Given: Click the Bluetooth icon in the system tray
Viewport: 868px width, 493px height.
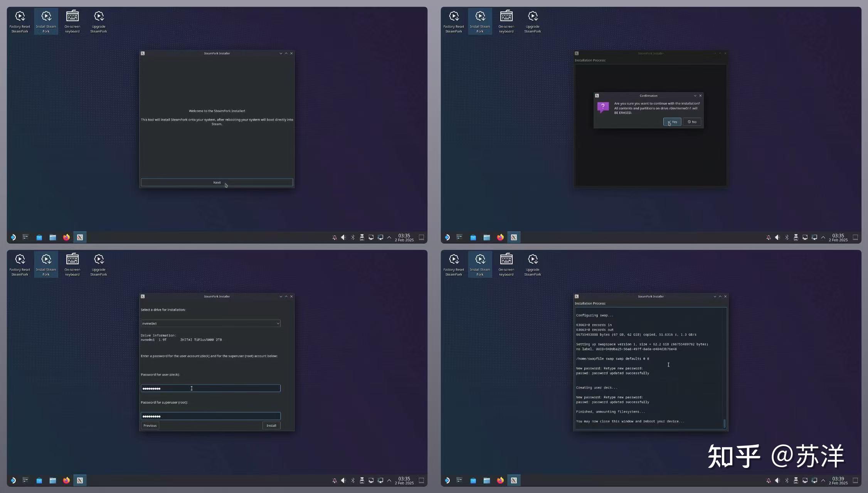Looking at the screenshot, I should click(353, 237).
